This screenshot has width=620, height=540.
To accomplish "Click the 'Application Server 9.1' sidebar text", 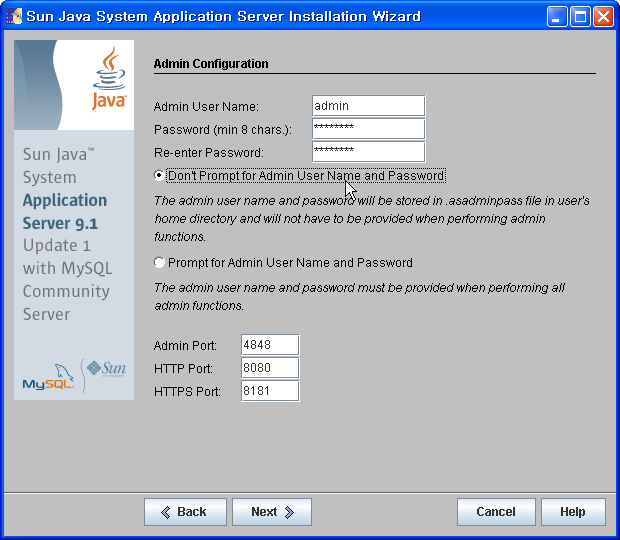I will click(65, 212).
